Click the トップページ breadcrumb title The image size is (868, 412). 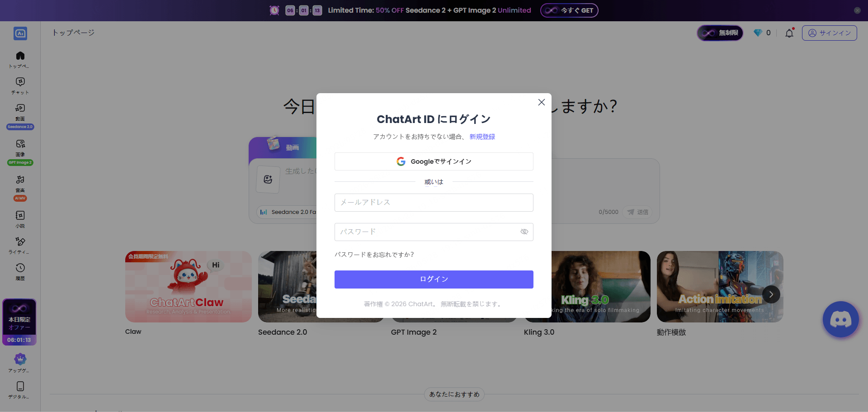click(73, 33)
